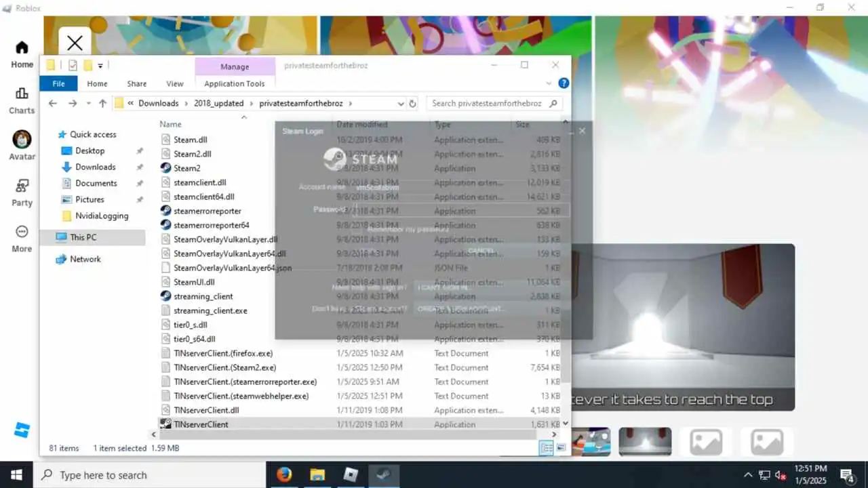Open the Recent locations dropdown arrow
The image size is (868, 488).
point(88,104)
